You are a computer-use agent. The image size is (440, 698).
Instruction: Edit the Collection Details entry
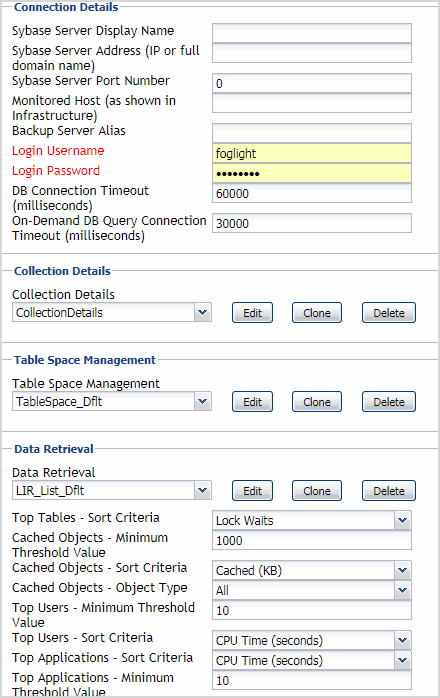pyautogui.click(x=252, y=312)
